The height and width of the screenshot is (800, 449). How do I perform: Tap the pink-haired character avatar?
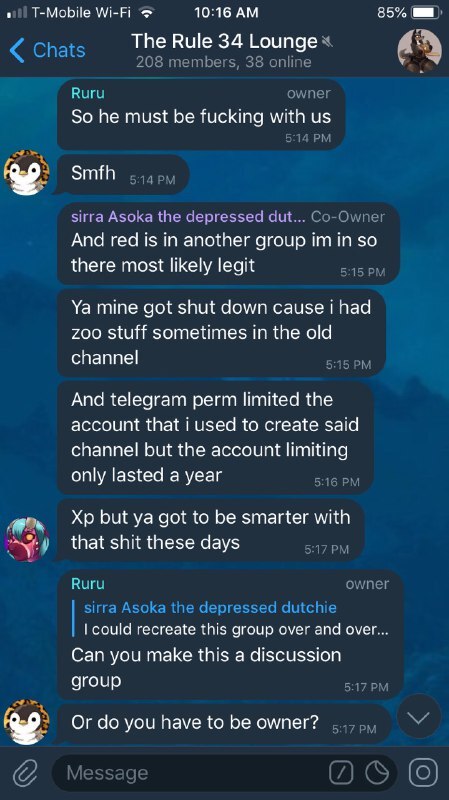pyautogui.click(x=27, y=539)
